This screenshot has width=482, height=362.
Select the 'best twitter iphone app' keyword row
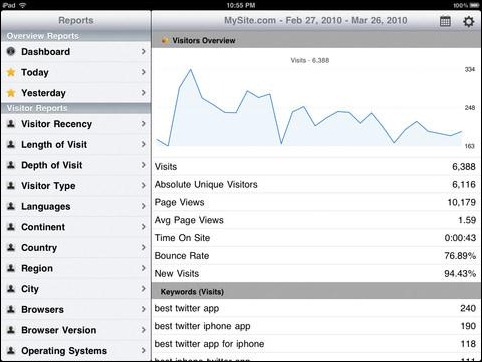coord(316,326)
